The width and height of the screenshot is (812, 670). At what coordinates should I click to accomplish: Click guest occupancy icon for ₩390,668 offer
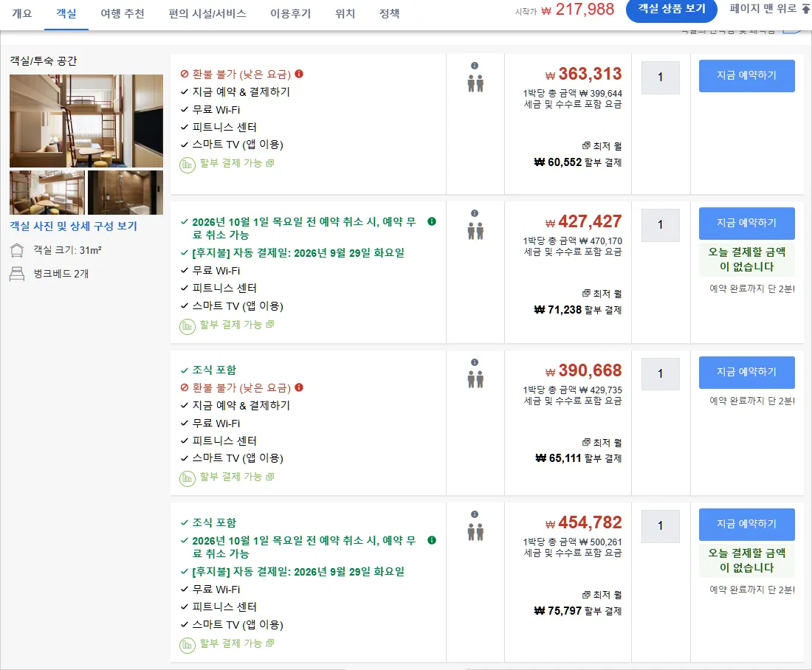475,379
